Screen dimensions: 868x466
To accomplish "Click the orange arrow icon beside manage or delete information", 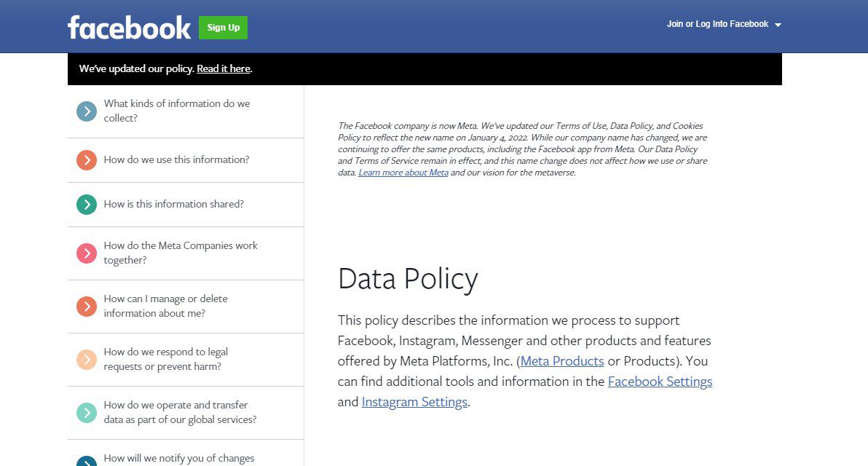I will [86, 307].
